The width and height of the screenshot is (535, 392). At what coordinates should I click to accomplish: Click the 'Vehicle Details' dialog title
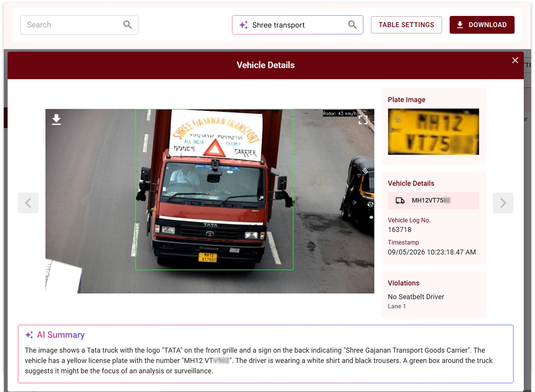coord(265,65)
